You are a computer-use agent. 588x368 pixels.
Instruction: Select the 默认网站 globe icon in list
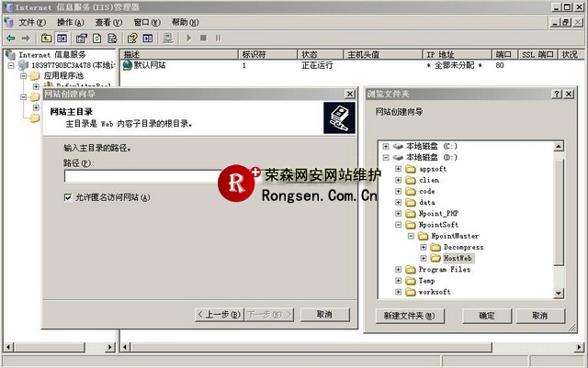click(x=128, y=66)
